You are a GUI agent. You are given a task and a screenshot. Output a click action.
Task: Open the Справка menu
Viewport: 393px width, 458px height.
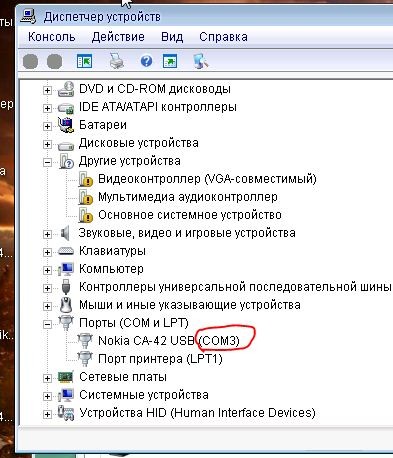click(223, 37)
